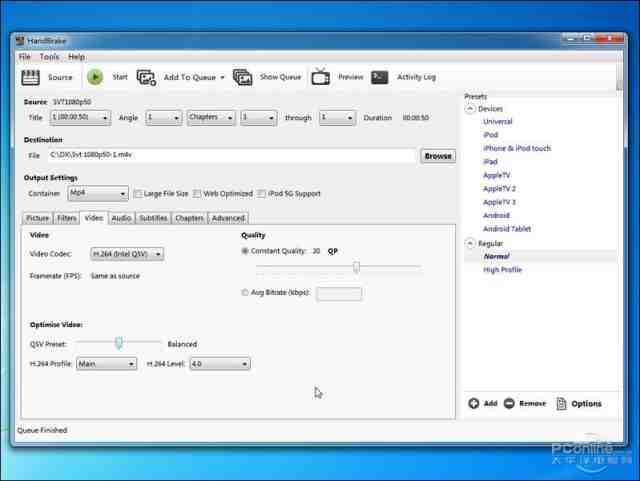Open the Title dropdown
This screenshot has width=640, height=481.
(80, 118)
